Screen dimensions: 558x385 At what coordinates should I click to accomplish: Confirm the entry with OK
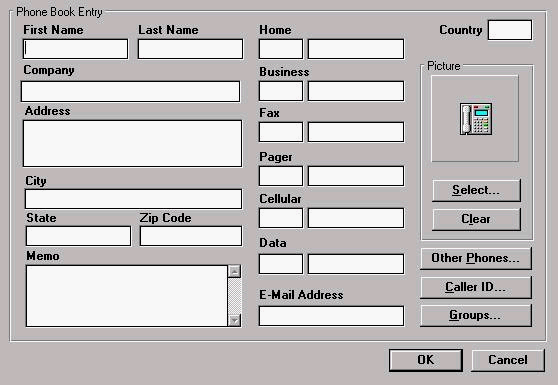[x=426, y=360]
